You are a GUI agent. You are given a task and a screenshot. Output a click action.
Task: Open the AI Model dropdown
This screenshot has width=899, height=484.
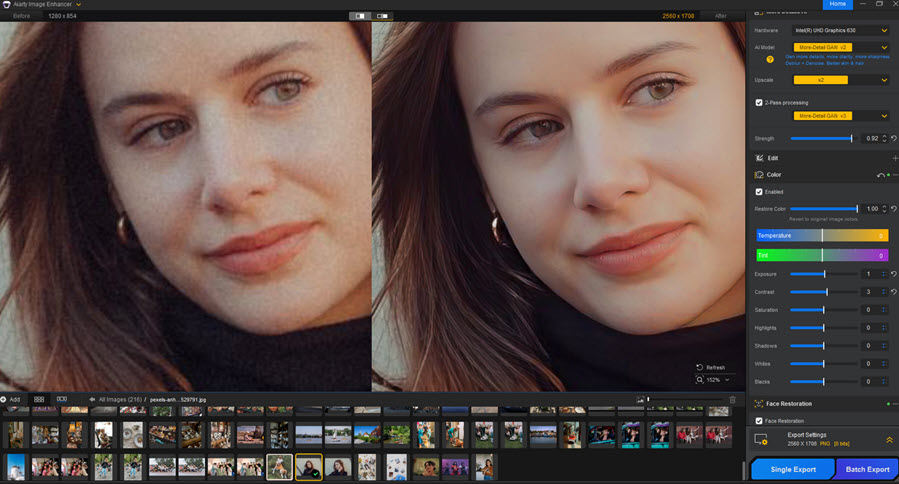841,48
